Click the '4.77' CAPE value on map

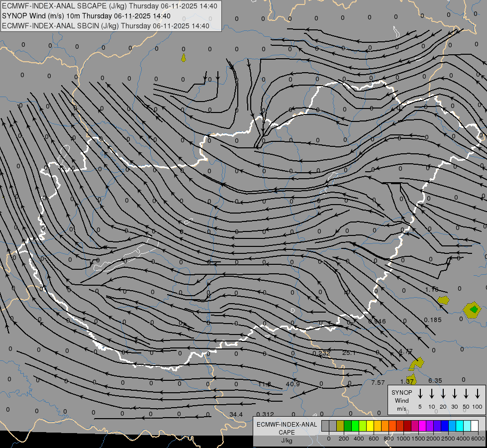pyautogui.click(x=405, y=351)
